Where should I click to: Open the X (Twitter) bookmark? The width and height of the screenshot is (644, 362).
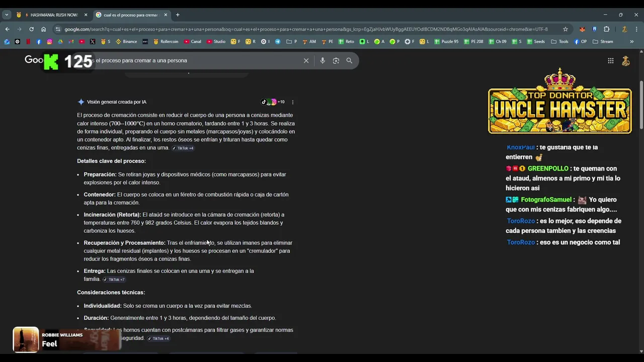[x=93, y=42]
